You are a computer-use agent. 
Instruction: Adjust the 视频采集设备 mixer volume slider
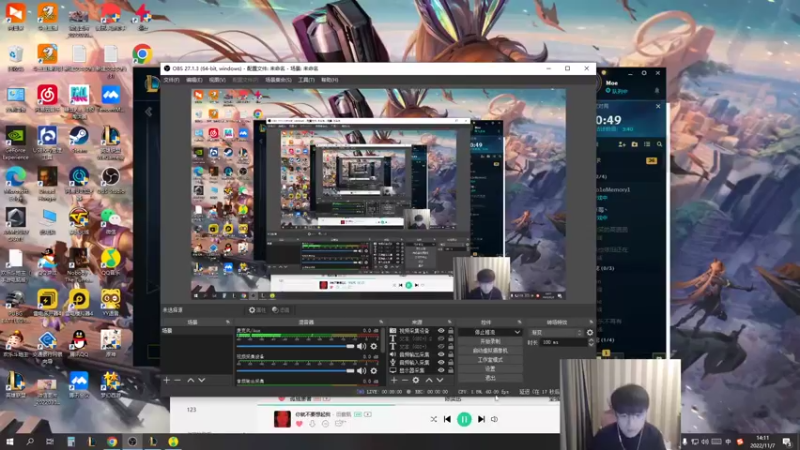(295, 371)
